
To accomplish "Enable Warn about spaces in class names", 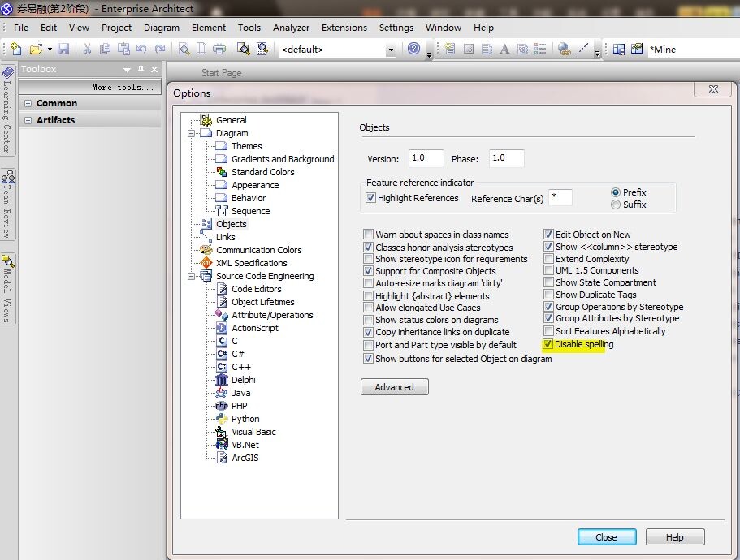I will [369, 235].
